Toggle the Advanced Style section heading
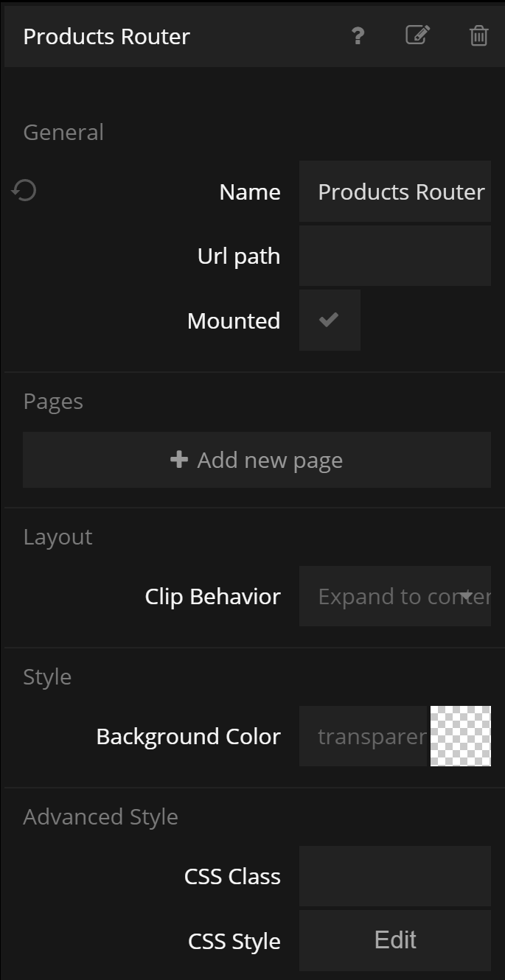505x980 pixels. (x=100, y=817)
